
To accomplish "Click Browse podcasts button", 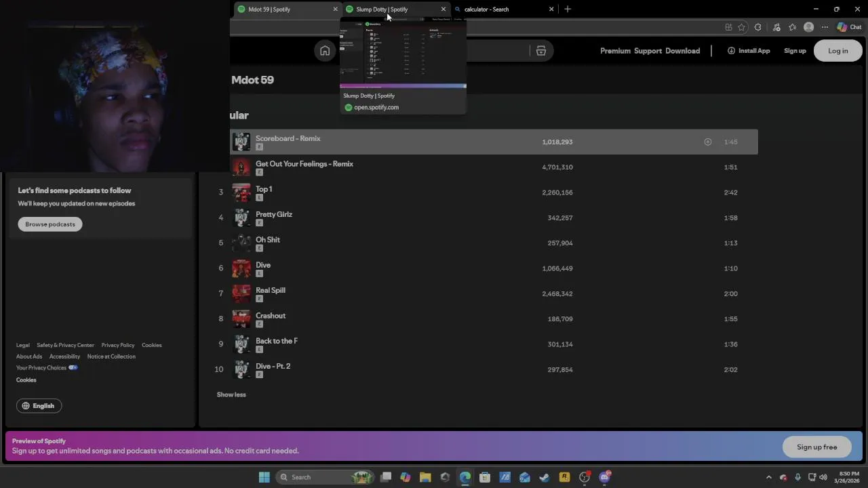I will pyautogui.click(x=50, y=224).
